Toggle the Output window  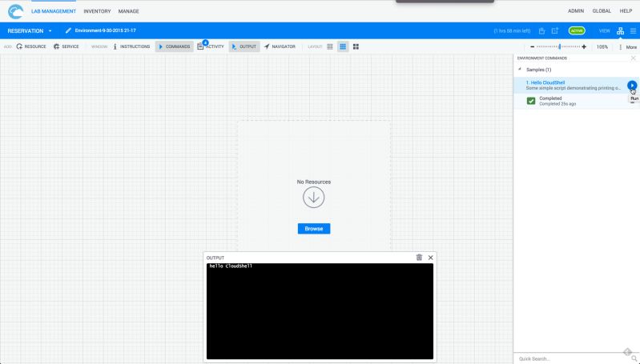[x=244, y=46]
